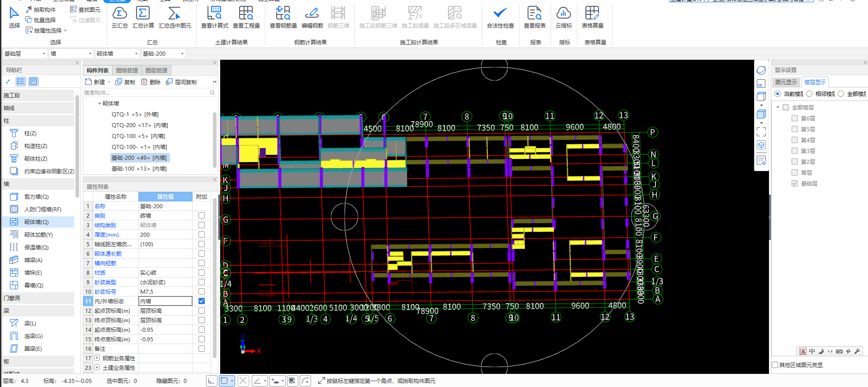
Task: Select 砌体加筋(Y) component
Action: [x=38, y=235]
